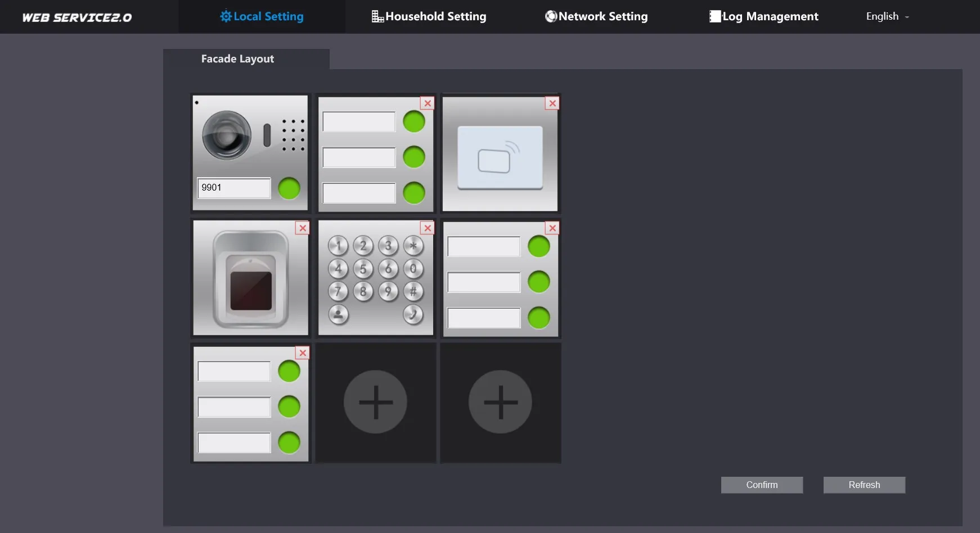
Task: Open the English language dropdown
Action: [x=887, y=17]
